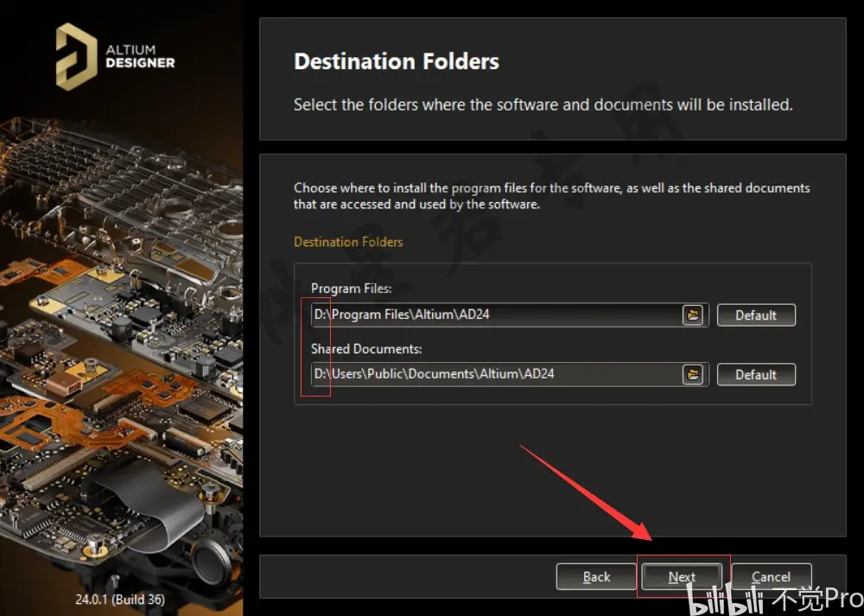864x616 pixels.
Task: Click the Altium Designer logo
Action: (x=115, y=56)
